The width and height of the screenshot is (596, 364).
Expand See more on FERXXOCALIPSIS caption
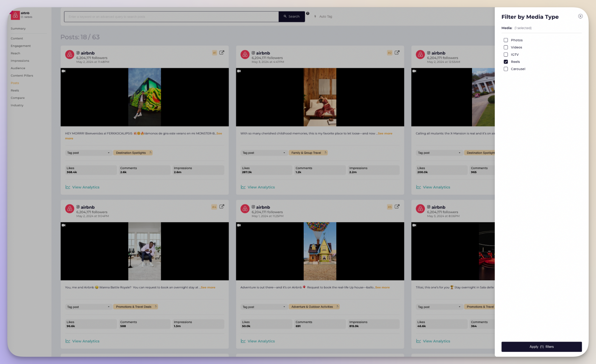[x=219, y=133]
